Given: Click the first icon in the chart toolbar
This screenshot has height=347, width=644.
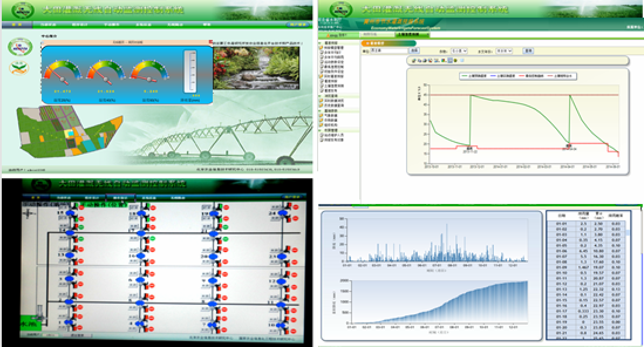Looking at the screenshot, I should (414, 60).
